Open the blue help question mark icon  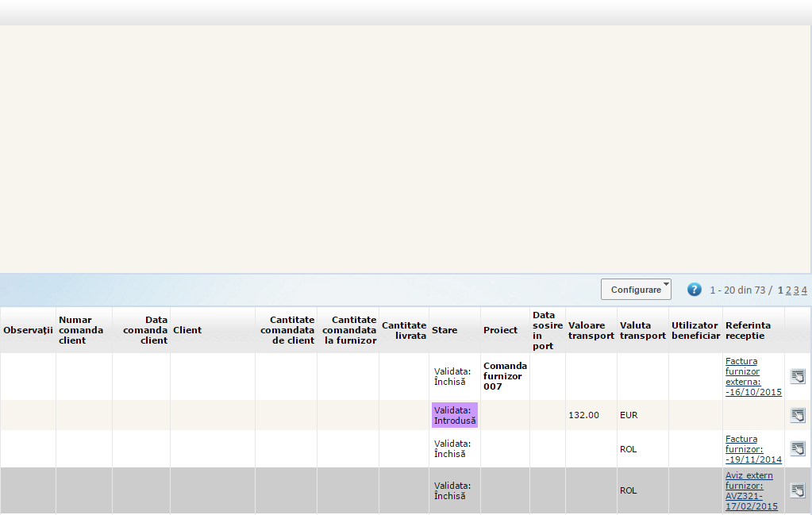(695, 290)
